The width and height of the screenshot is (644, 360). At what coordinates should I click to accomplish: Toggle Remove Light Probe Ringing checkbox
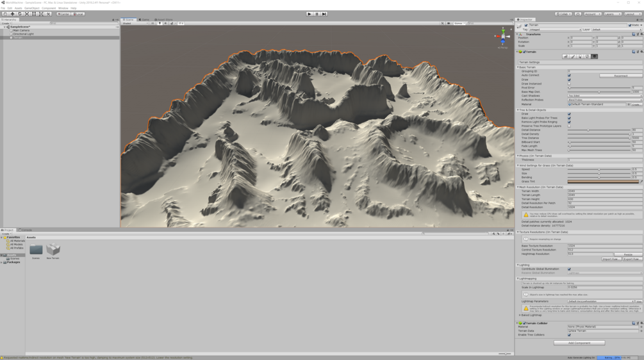click(569, 122)
